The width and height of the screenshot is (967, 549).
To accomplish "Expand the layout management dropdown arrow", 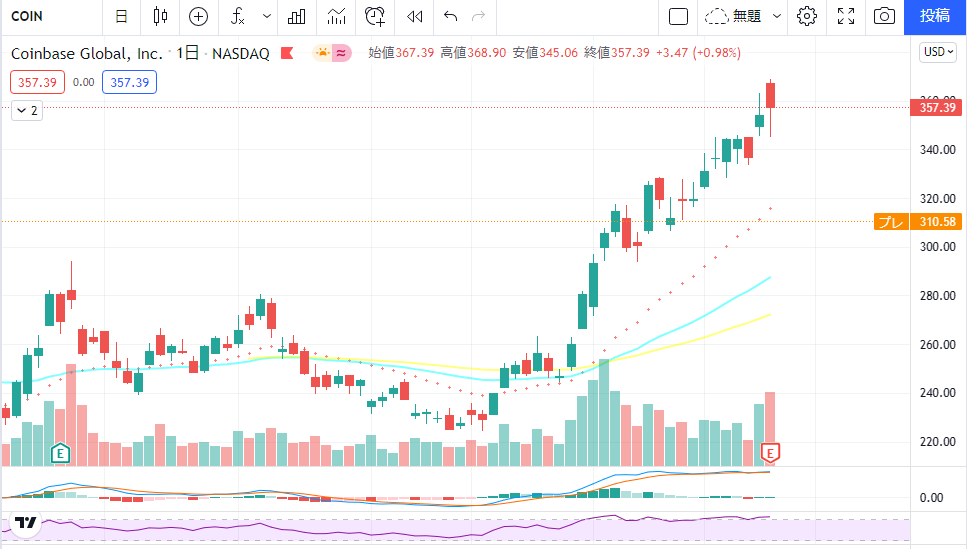I will [777, 17].
